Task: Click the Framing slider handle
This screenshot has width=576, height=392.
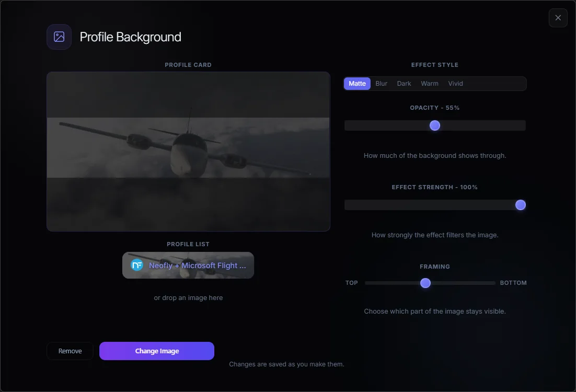Action: pyautogui.click(x=425, y=283)
